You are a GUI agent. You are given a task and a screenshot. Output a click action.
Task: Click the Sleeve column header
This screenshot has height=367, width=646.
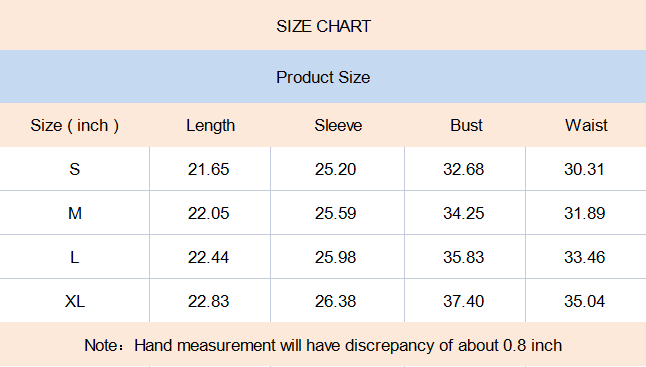coord(338,125)
